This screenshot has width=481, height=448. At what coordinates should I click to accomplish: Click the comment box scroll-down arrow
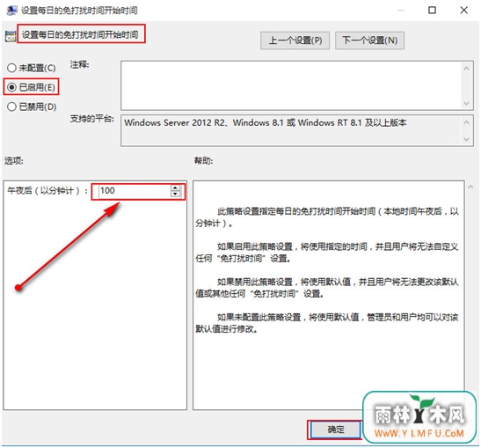click(x=466, y=103)
